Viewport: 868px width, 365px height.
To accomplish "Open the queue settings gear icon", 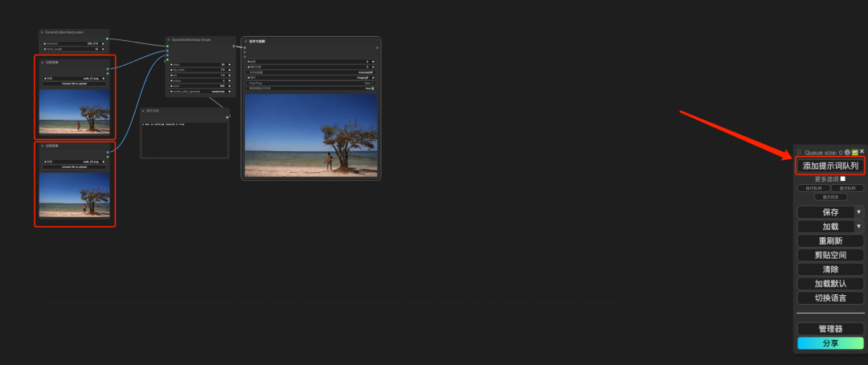I will (x=847, y=151).
